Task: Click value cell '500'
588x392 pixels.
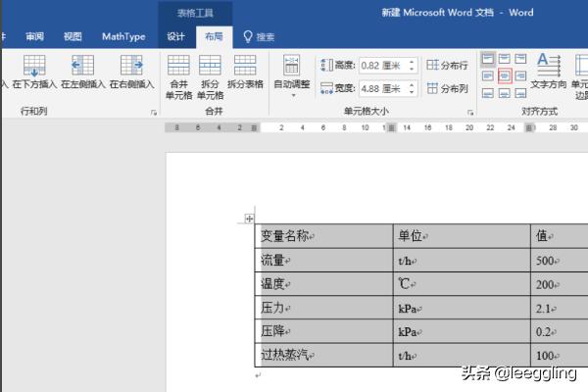Action: 560,260
